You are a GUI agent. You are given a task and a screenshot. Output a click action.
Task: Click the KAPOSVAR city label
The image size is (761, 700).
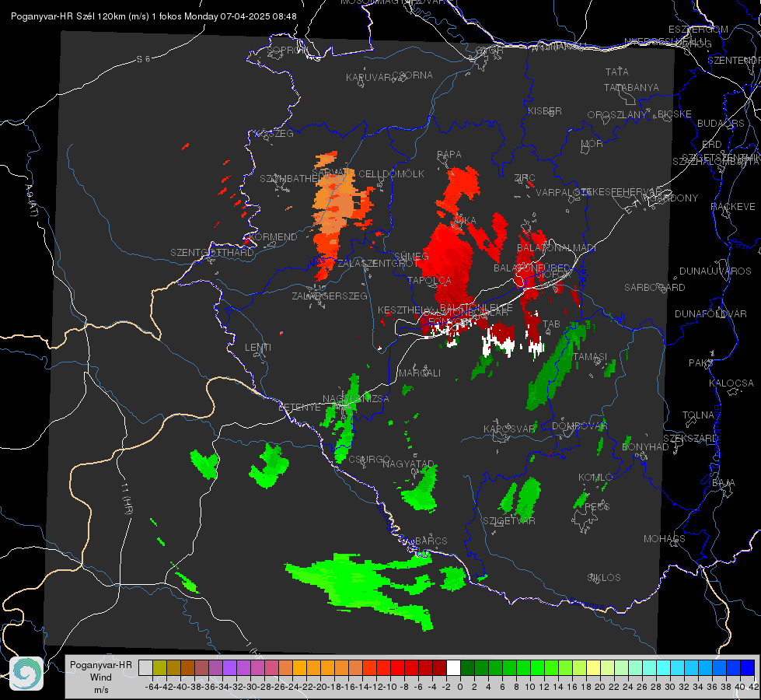[x=509, y=429]
